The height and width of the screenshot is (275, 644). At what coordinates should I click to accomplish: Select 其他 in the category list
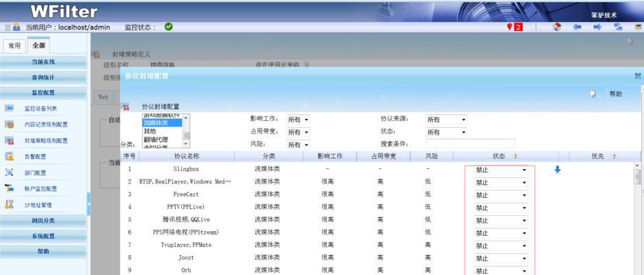[x=162, y=131]
